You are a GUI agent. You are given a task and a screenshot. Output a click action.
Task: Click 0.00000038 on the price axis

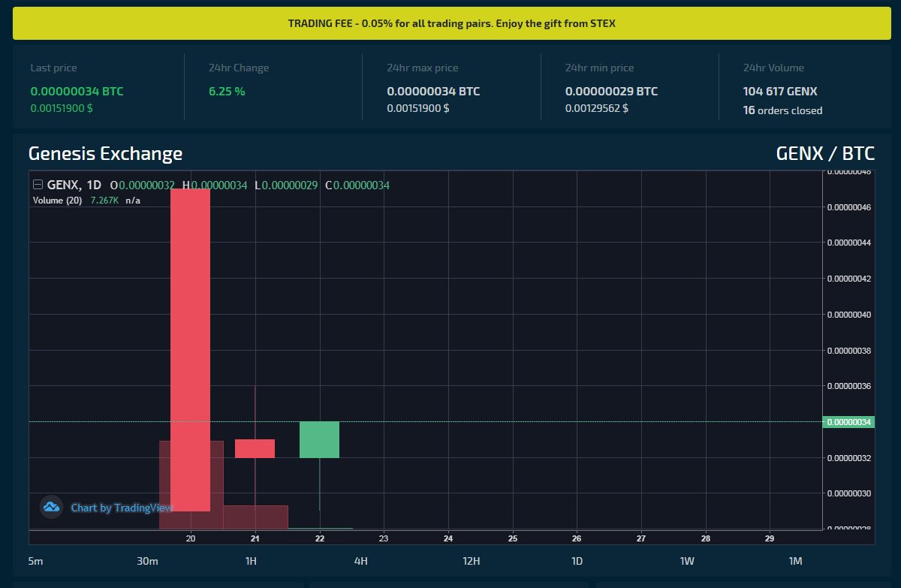click(849, 350)
